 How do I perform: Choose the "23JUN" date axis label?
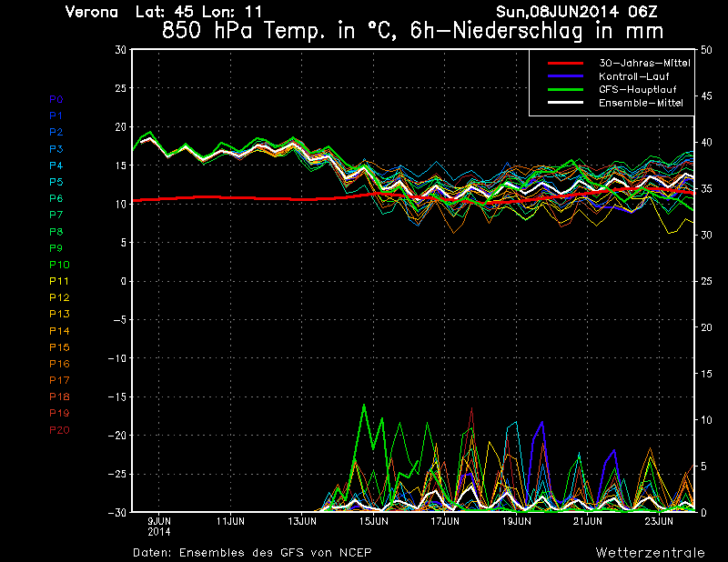click(x=659, y=521)
